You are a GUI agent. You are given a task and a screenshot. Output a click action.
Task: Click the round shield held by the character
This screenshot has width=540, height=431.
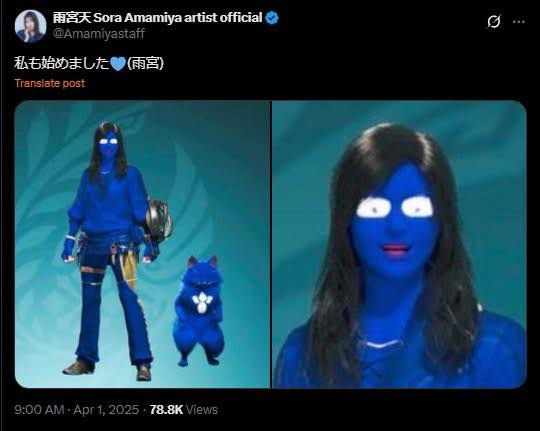[x=158, y=220]
